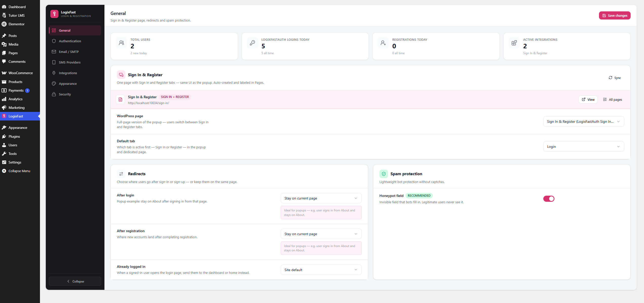Click the hint note under After login dropdown
Screen dimensions: 644x303
pos(321,213)
